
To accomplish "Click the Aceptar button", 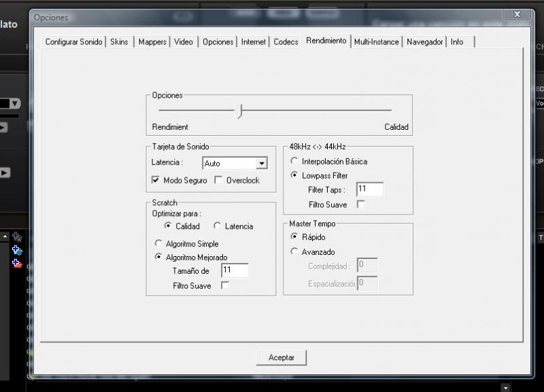I will pos(282,357).
